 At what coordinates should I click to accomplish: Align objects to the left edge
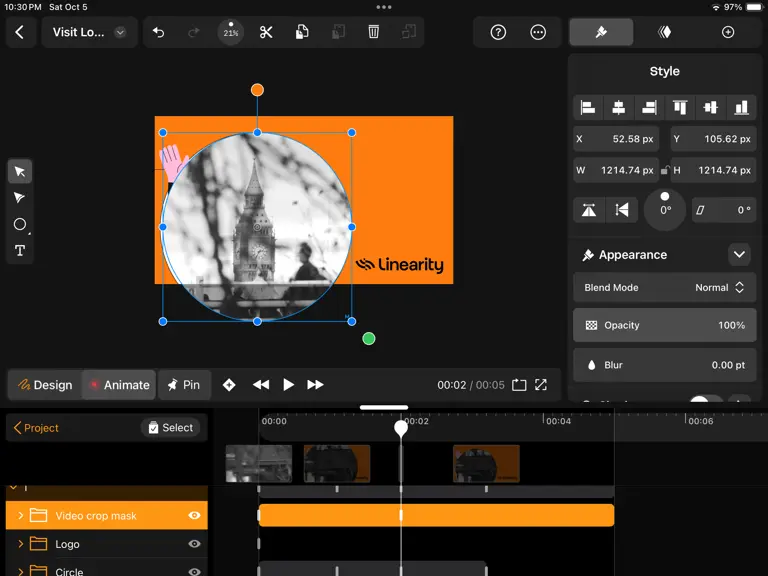(588, 107)
